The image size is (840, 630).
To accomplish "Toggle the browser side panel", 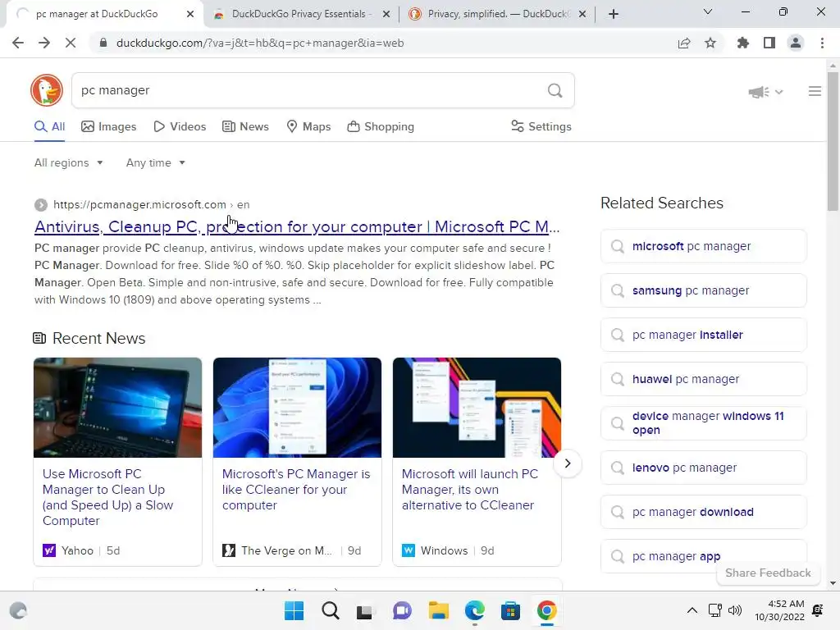I will pyautogui.click(x=769, y=43).
